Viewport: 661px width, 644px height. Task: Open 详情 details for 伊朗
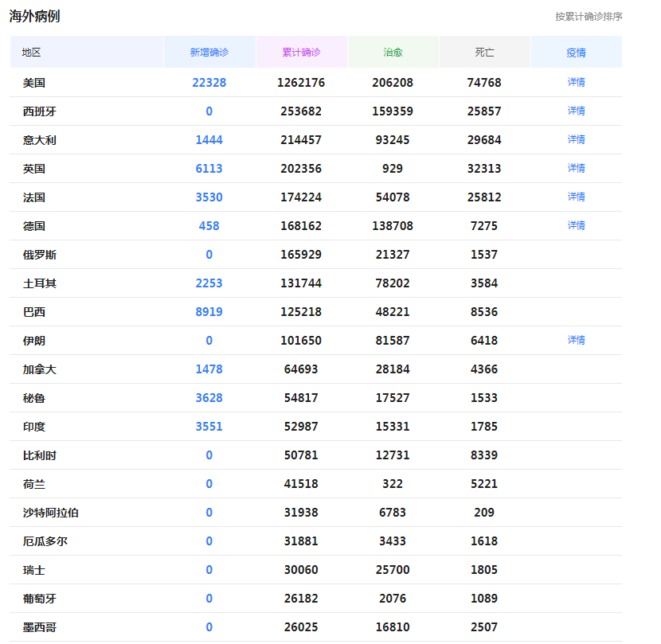point(576,340)
